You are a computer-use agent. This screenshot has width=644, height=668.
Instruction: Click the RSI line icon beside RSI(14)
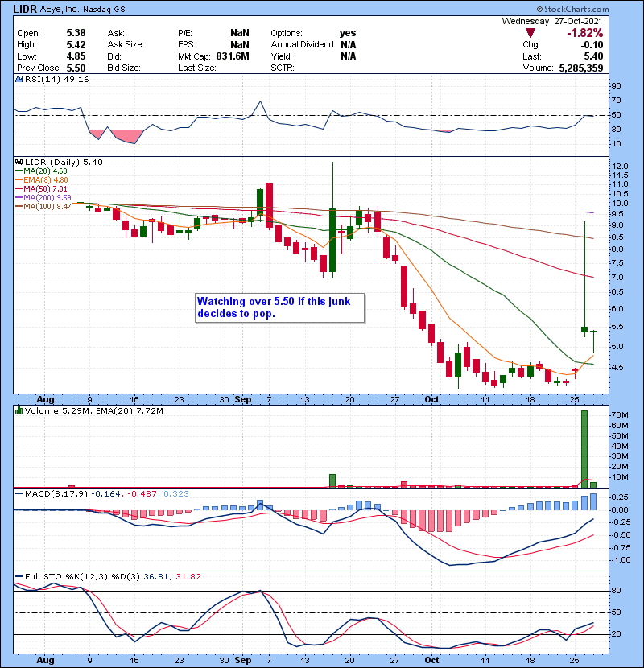(19, 79)
